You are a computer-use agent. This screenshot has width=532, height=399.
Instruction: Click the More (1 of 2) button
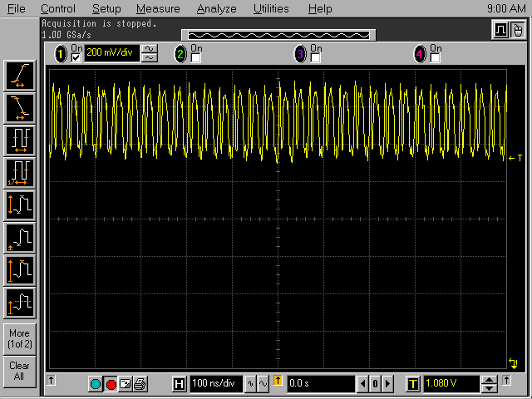[x=19, y=338]
